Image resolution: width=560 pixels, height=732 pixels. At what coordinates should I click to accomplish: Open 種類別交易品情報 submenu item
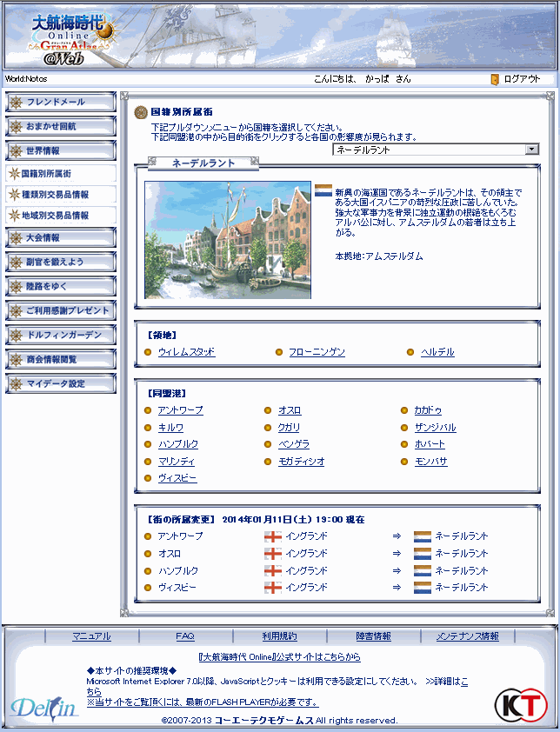61,194
